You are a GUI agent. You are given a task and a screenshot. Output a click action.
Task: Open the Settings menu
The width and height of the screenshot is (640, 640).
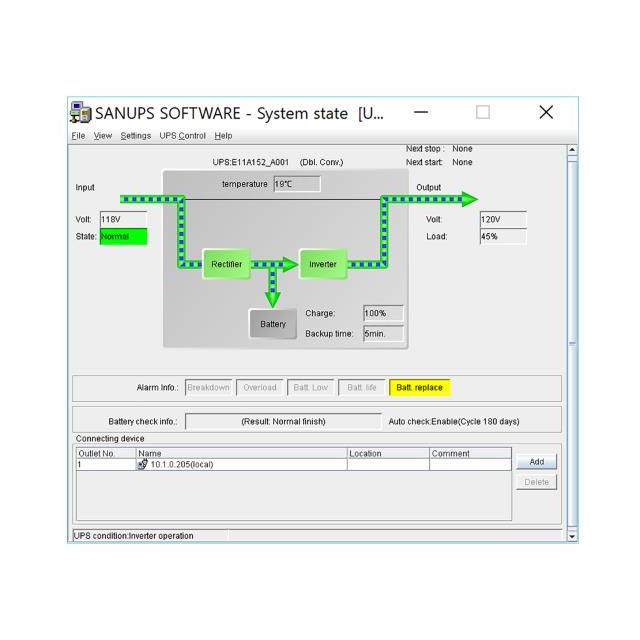click(136, 136)
